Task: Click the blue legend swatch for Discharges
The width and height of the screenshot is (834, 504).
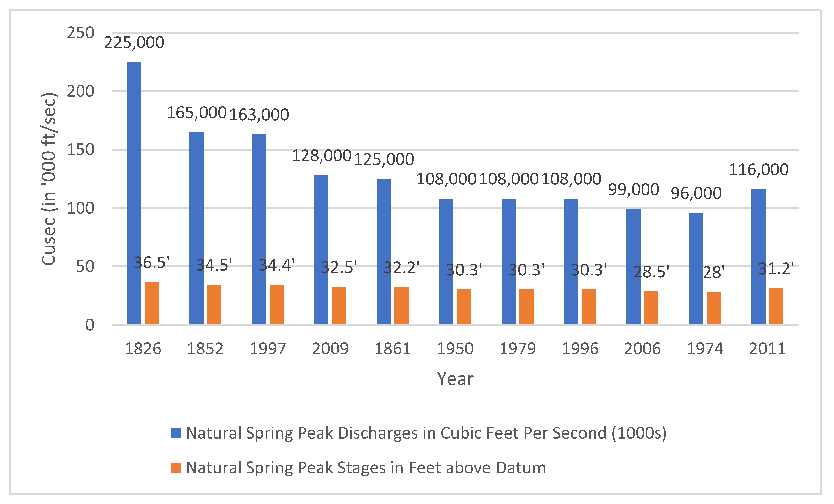Action: click(176, 433)
